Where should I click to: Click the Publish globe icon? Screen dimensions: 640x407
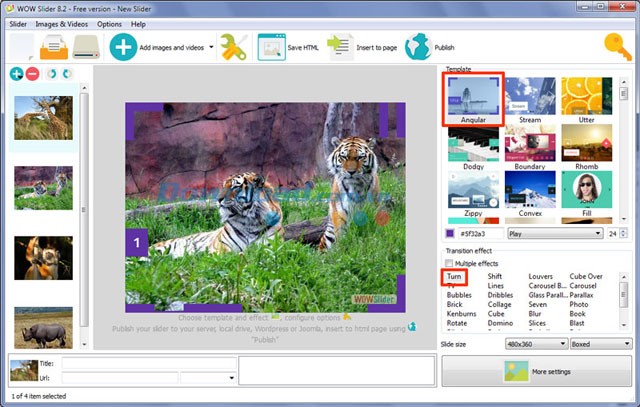417,46
